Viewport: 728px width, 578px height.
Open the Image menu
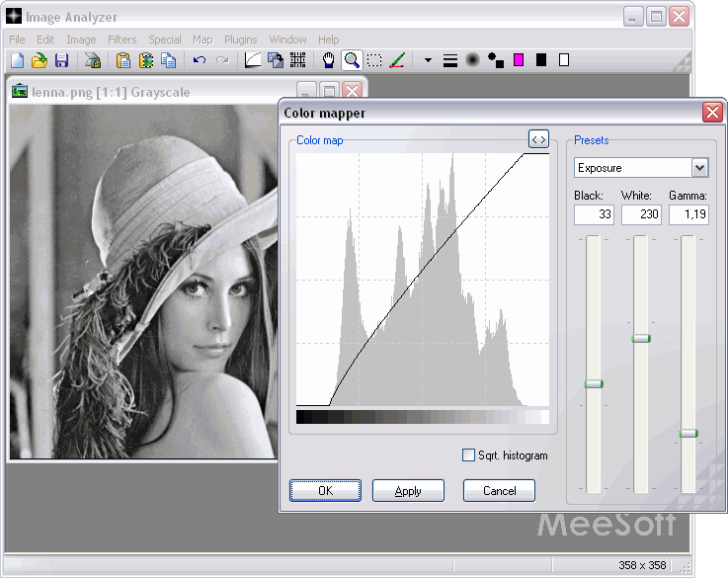point(81,40)
